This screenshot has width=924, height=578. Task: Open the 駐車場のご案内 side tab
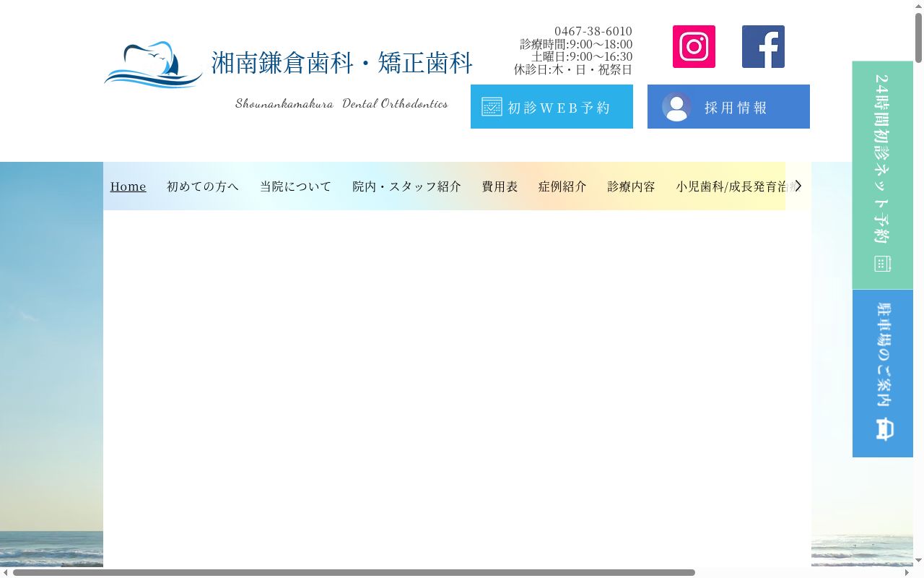883,374
